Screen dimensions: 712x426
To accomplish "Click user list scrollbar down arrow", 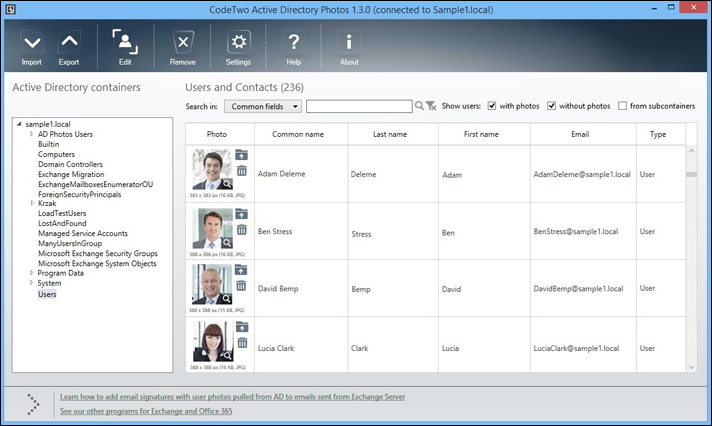I will click(692, 367).
